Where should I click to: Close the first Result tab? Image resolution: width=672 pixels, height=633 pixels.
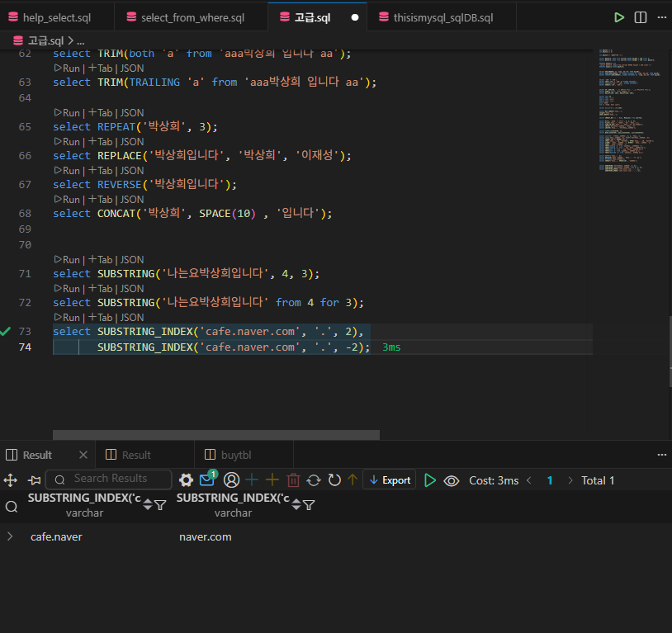pos(83,455)
